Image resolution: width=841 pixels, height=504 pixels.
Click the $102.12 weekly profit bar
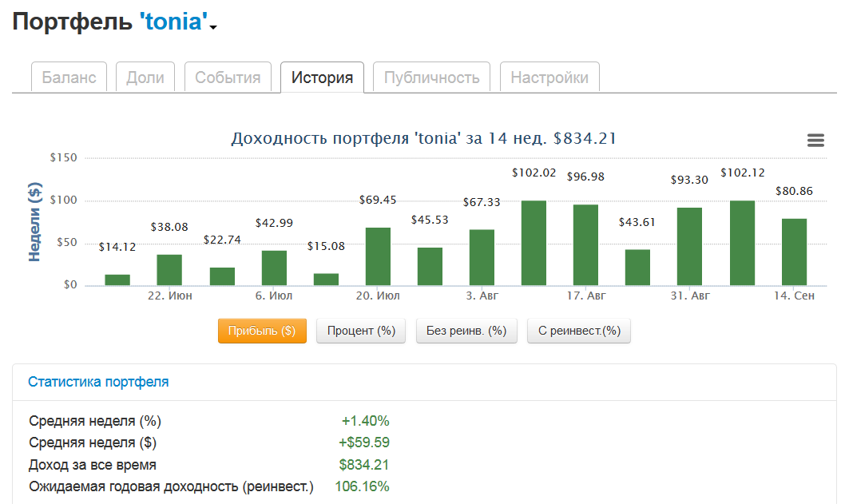(742, 243)
